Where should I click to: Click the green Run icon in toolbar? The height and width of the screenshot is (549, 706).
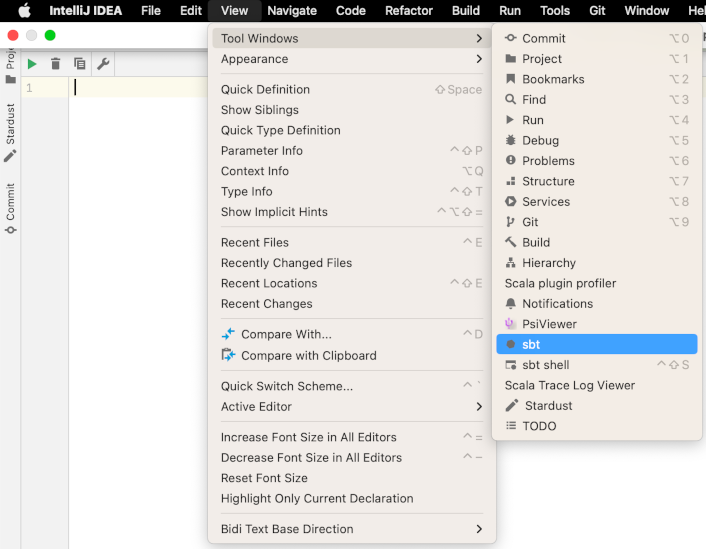tap(32, 64)
